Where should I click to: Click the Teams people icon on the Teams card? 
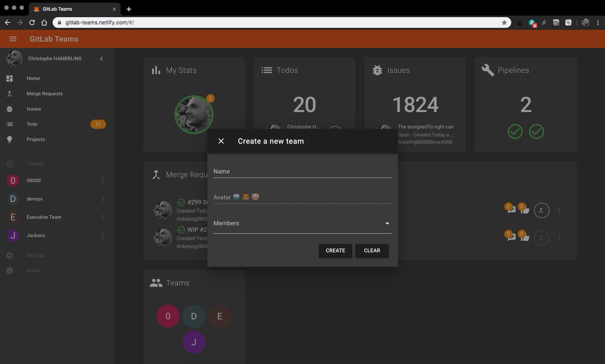click(x=156, y=282)
